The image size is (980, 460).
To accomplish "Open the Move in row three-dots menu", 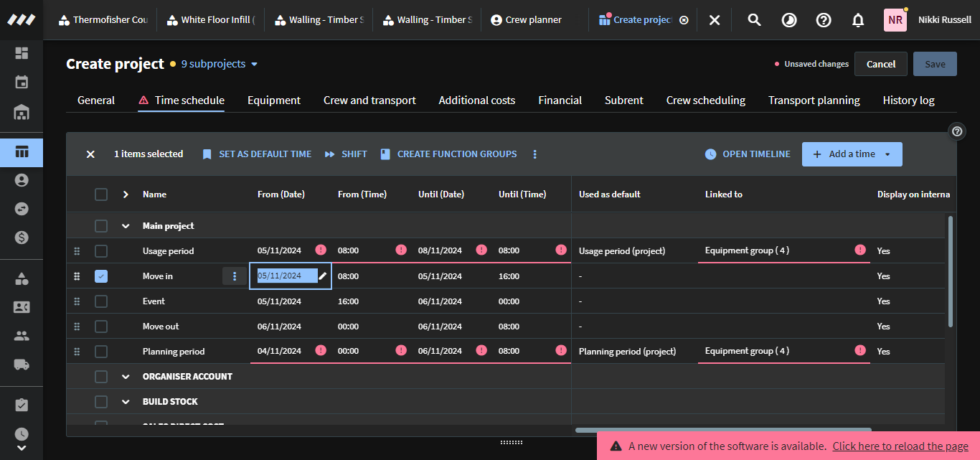I will [235, 276].
